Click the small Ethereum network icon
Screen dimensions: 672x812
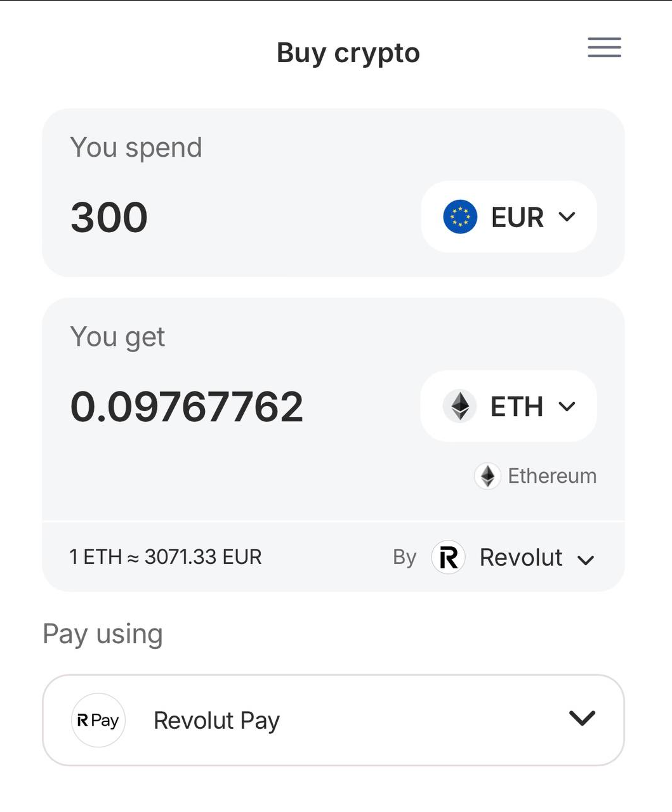pos(487,476)
